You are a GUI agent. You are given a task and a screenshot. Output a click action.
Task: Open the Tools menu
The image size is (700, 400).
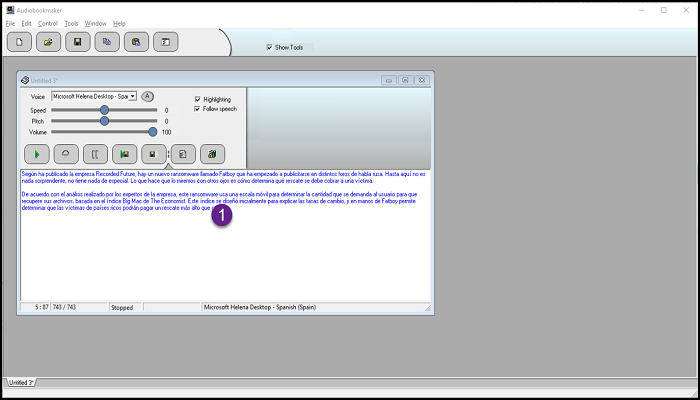coord(71,23)
